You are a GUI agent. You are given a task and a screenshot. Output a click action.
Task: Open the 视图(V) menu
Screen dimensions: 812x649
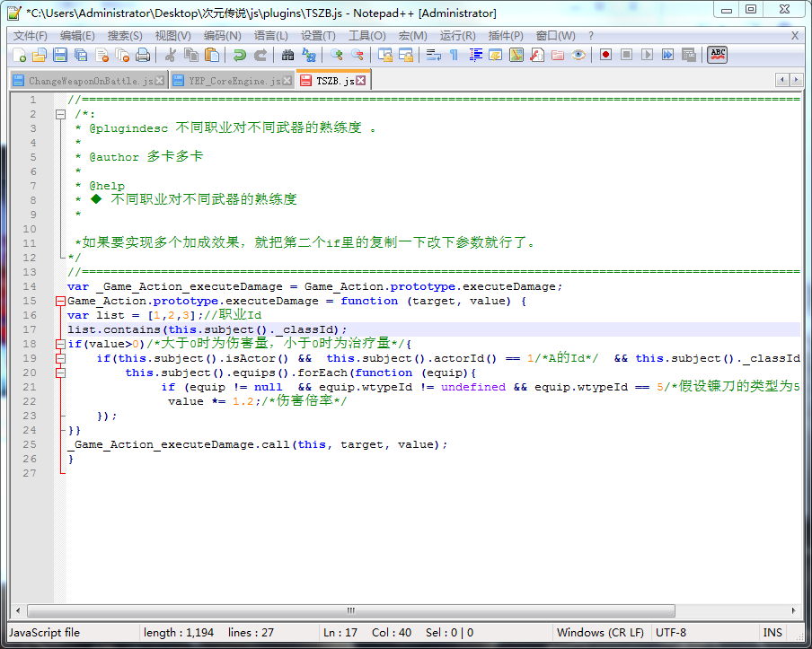(173, 36)
